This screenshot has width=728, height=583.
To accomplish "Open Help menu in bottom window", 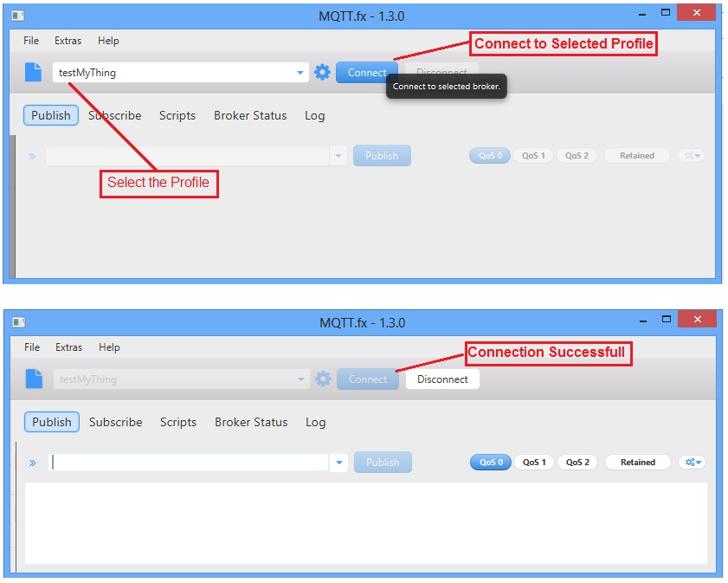I will pyautogui.click(x=109, y=347).
